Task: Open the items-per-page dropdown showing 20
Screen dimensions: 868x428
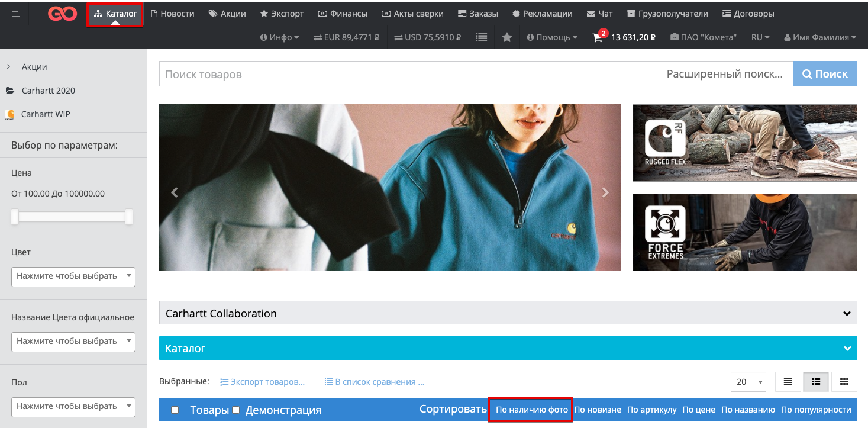Action: [748, 382]
